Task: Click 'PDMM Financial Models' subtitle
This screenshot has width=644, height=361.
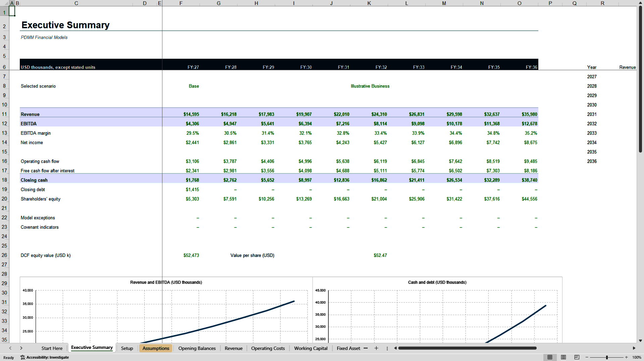Action: (x=44, y=37)
